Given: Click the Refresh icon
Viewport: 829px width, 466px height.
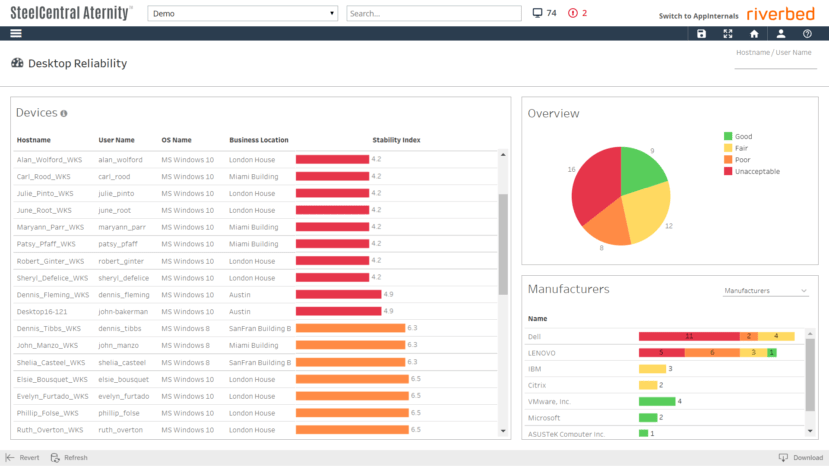Looking at the screenshot, I should click(x=55, y=458).
